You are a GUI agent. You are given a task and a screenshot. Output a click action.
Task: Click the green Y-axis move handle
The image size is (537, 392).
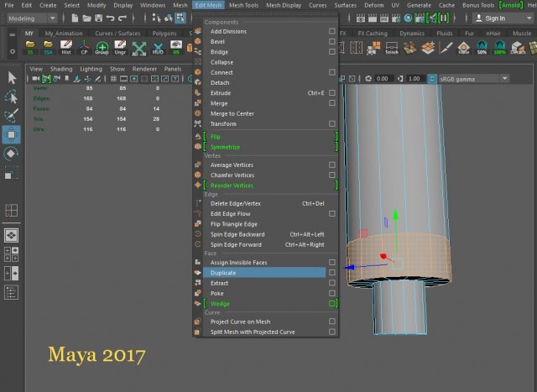[x=395, y=215]
